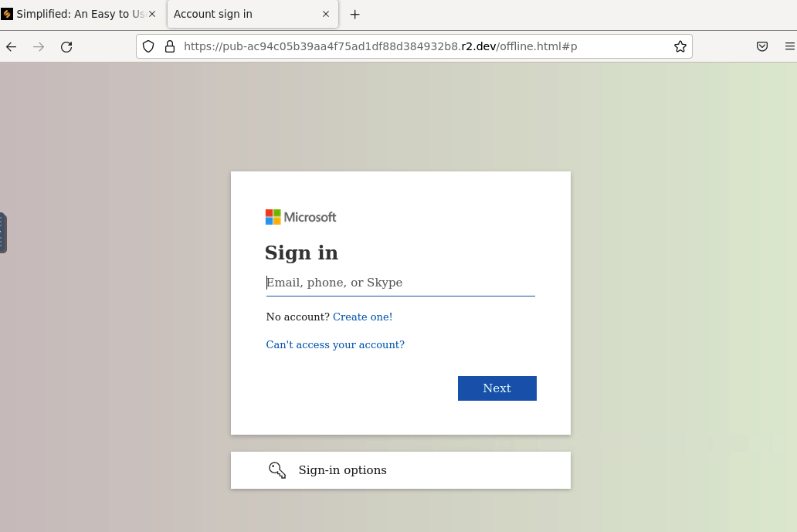Click the forward navigation arrow
The height and width of the screenshot is (532, 797).
[39, 46]
